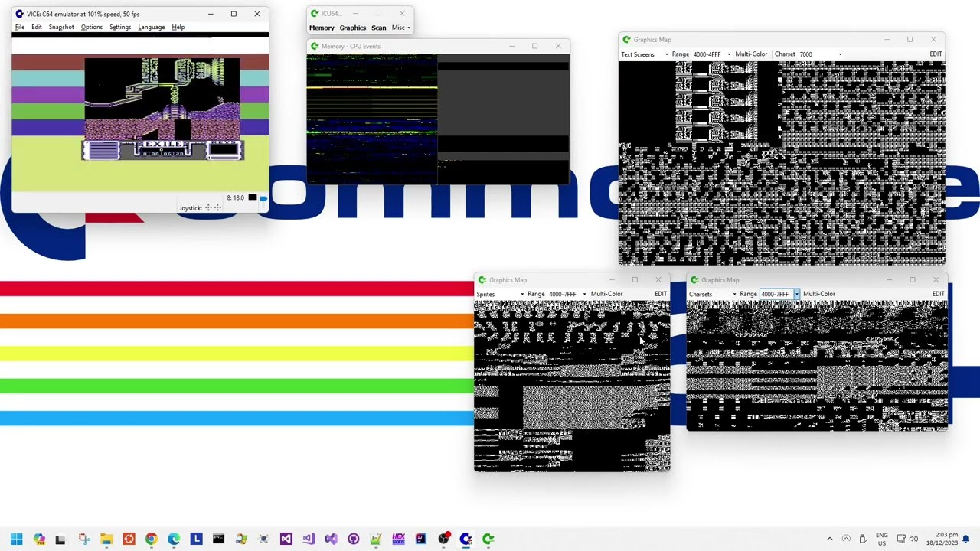Open the volume control in system tray

coord(913,539)
